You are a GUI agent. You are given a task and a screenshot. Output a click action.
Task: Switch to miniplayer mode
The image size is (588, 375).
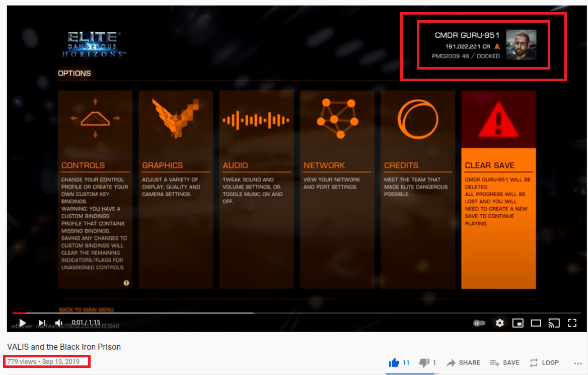[518, 323]
